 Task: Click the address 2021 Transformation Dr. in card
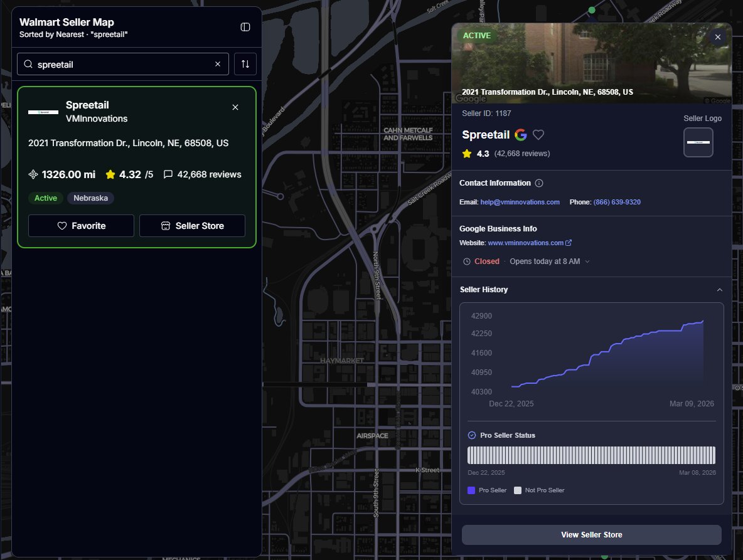(x=128, y=143)
